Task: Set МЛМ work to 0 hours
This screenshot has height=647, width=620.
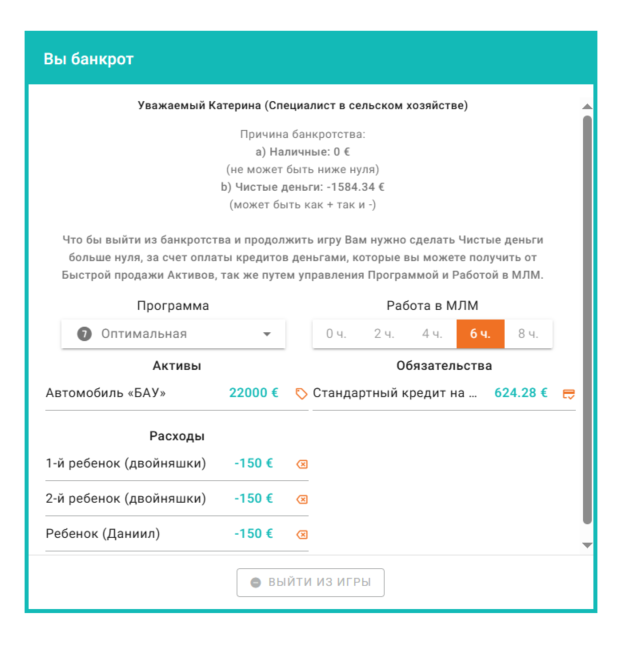Action: 336,334
